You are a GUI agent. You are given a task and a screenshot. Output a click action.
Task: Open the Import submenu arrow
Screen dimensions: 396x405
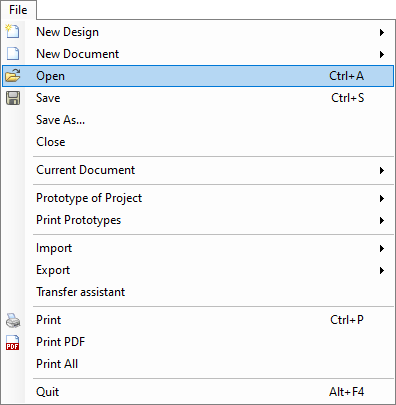[382, 248]
